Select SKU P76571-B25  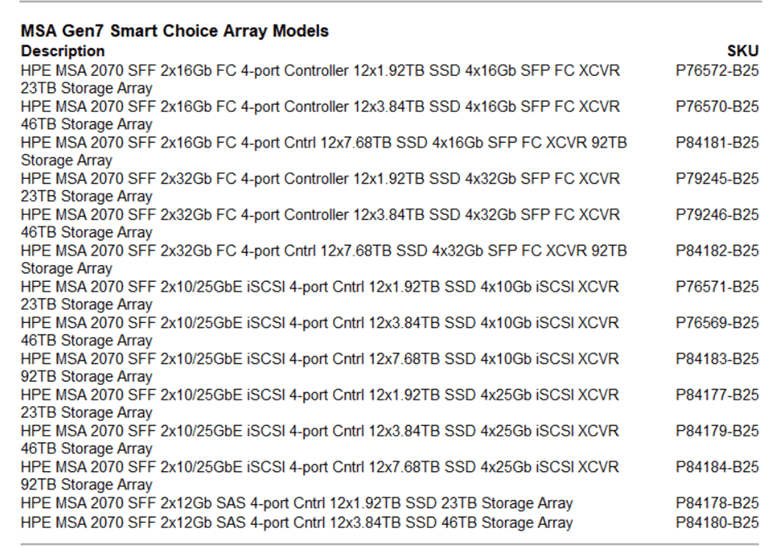[x=717, y=287]
